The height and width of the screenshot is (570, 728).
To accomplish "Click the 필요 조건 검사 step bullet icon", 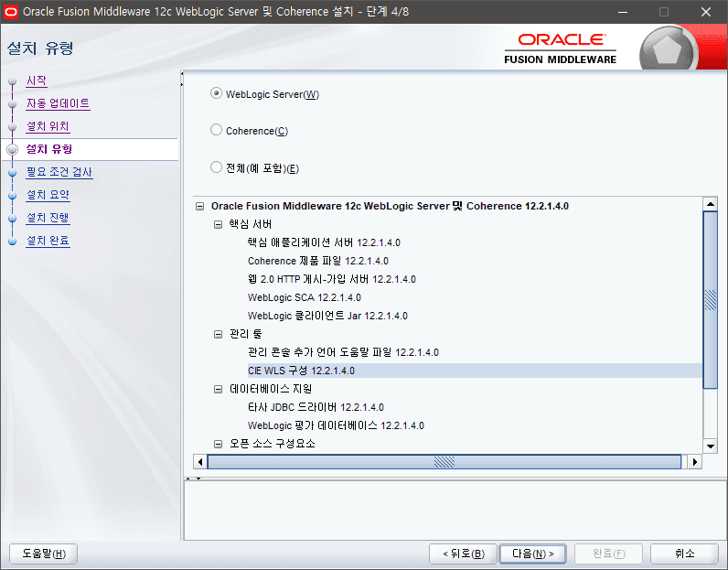I will 13,173.
